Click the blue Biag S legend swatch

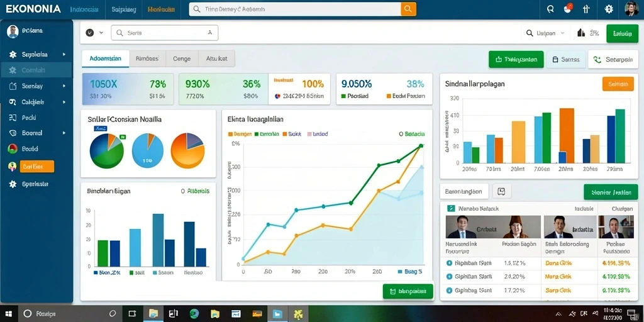point(401,272)
